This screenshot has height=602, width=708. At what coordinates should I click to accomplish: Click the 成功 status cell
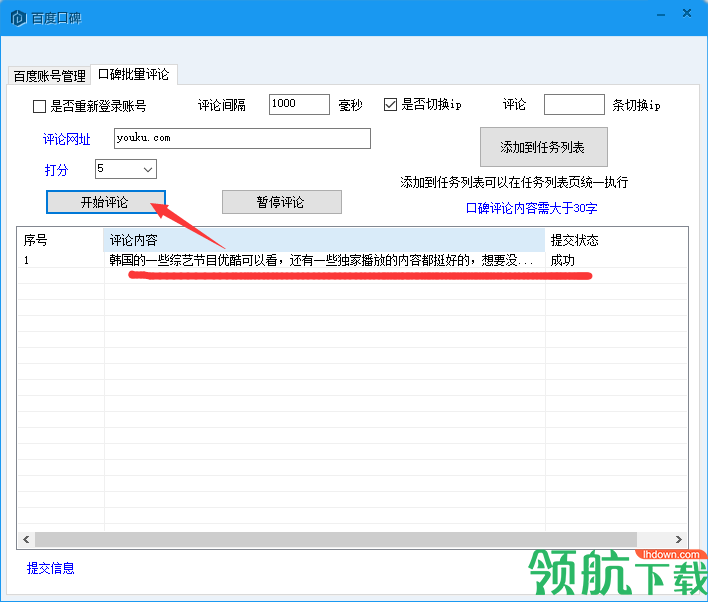point(562,260)
